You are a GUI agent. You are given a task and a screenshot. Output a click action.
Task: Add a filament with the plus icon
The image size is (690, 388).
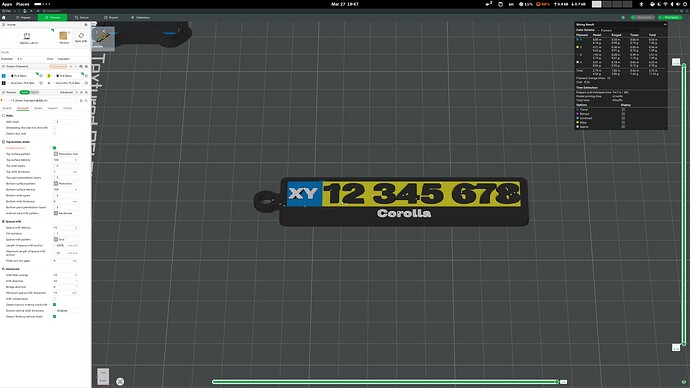(71, 66)
